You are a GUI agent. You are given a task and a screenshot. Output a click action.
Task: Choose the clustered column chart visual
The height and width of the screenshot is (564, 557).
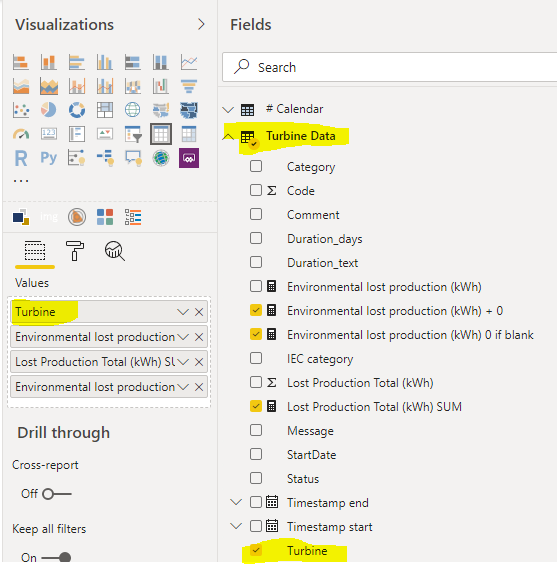[x=105, y=62]
